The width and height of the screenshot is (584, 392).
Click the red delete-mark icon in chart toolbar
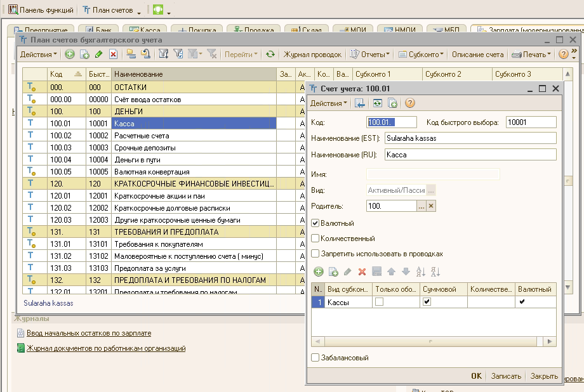pos(113,55)
